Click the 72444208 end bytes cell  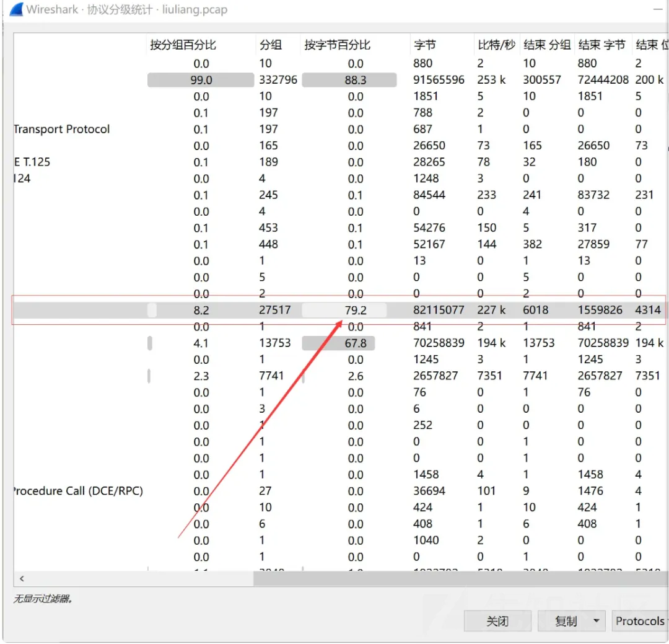tap(603, 80)
